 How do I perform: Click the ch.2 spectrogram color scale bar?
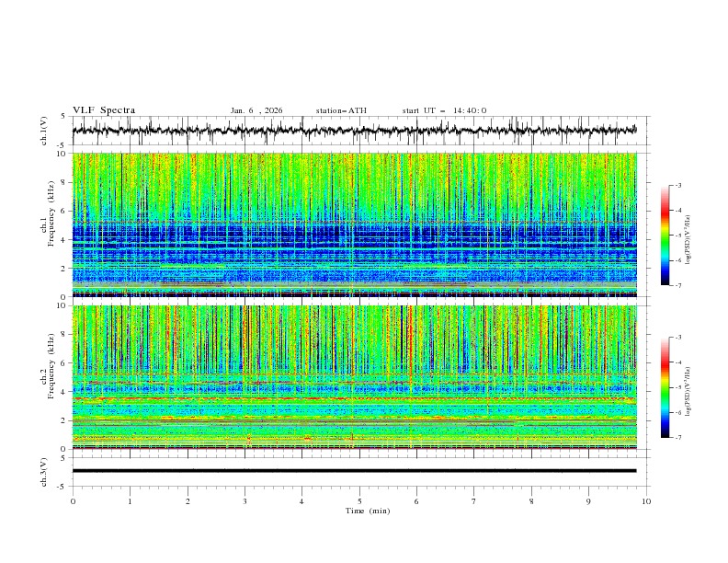click(665, 386)
